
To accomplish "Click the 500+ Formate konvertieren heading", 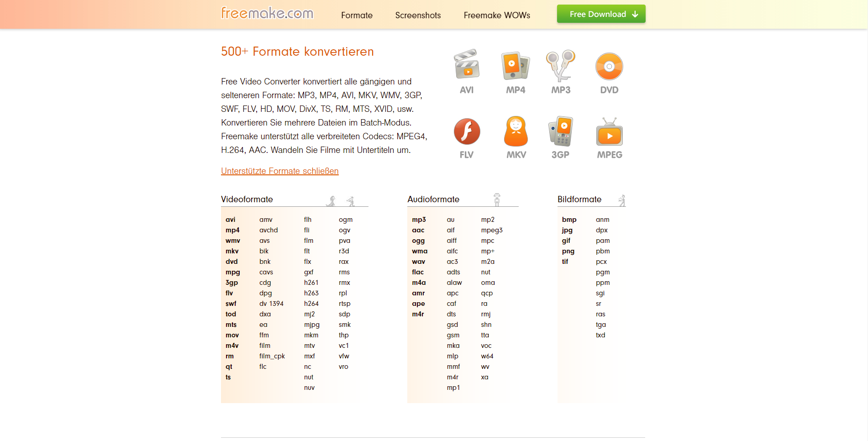I will click(x=297, y=52).
